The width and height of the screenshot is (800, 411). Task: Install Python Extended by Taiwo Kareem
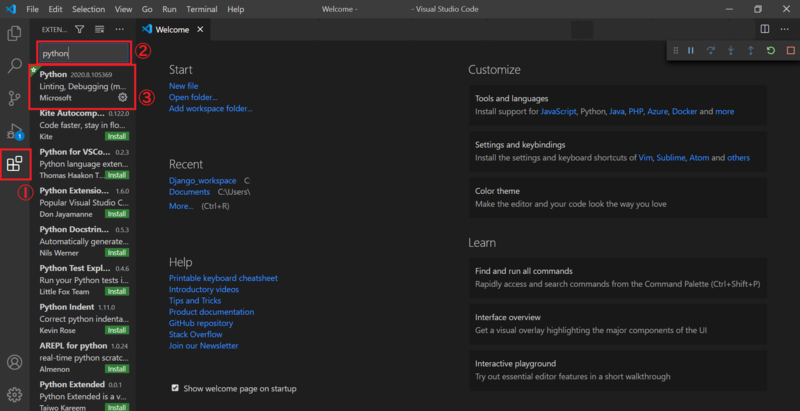117,407
